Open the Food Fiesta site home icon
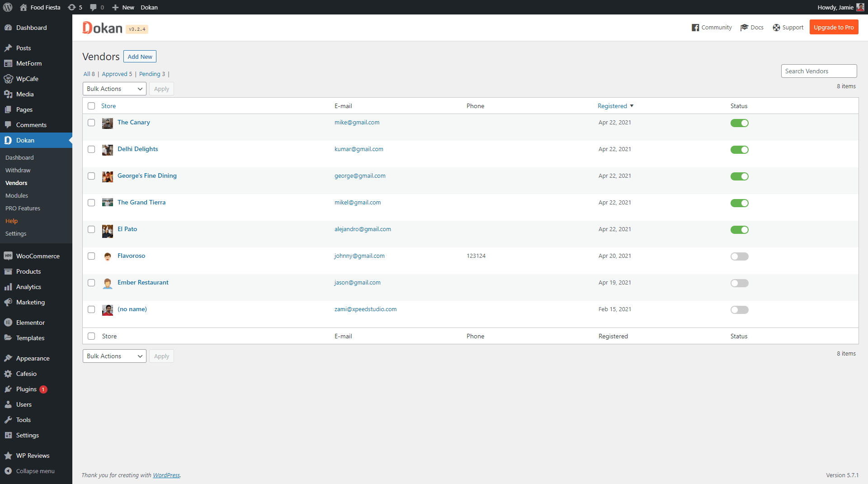The width and height of the screenshot is (868, 484). coord(24,7)
